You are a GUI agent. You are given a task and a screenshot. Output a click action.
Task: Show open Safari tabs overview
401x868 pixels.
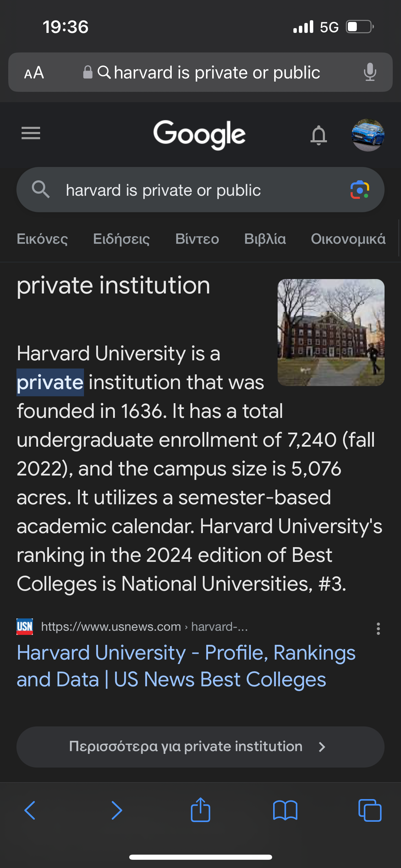[369, 810]
